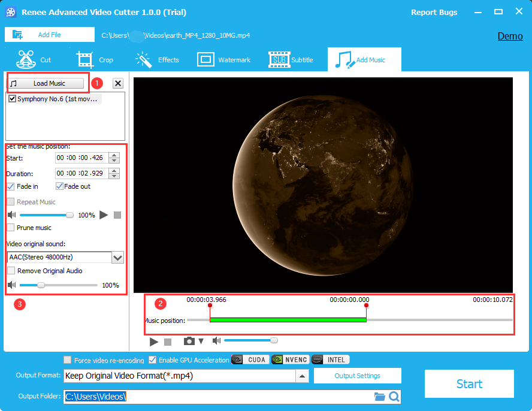The width and height of the screenshot is (532, 411).
Task: Click the X button to remove loaded music
Action: 118,83
